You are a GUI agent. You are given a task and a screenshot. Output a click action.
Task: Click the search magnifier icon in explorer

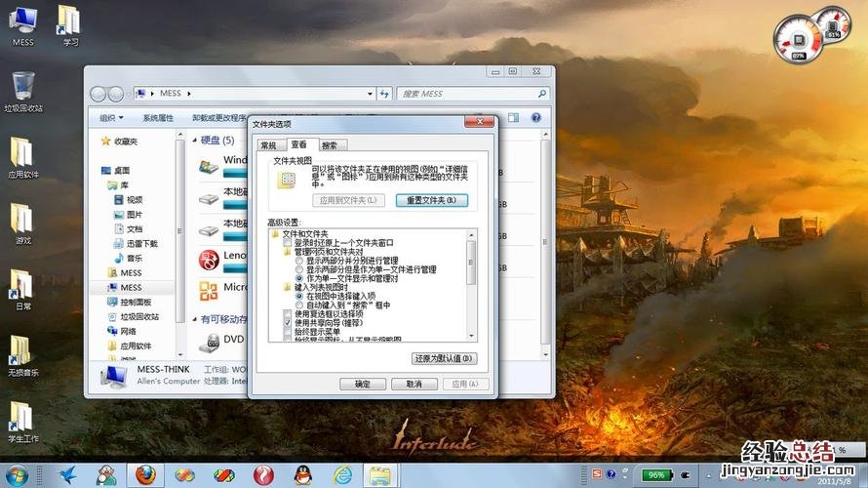(x=542, y=94)
